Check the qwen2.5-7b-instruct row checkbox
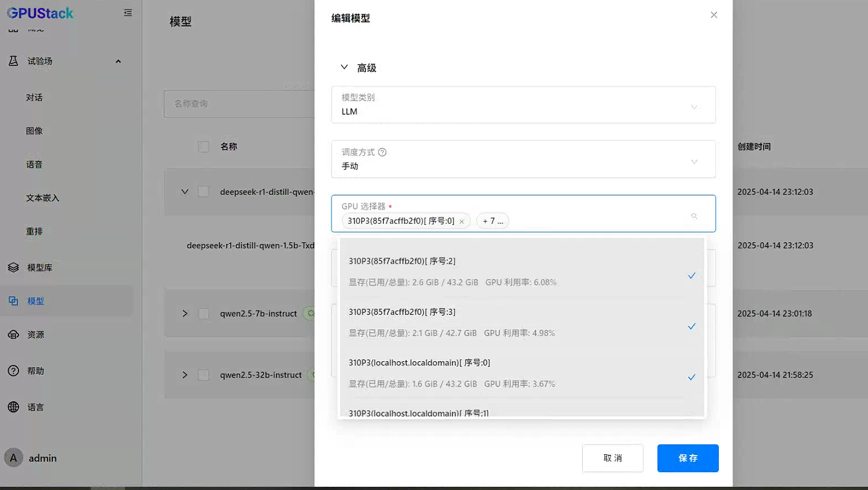The height and width of the screenshot is (490, 868). (203, 314)
